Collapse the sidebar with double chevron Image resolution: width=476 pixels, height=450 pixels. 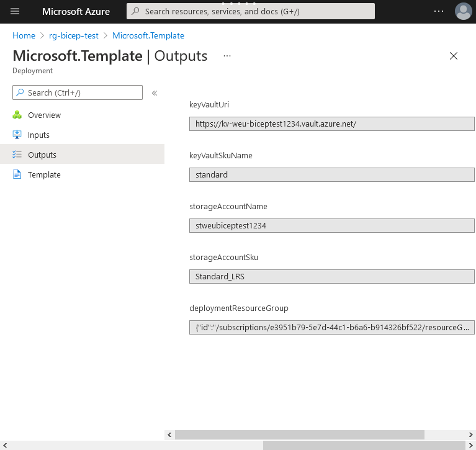pos(155,93)
